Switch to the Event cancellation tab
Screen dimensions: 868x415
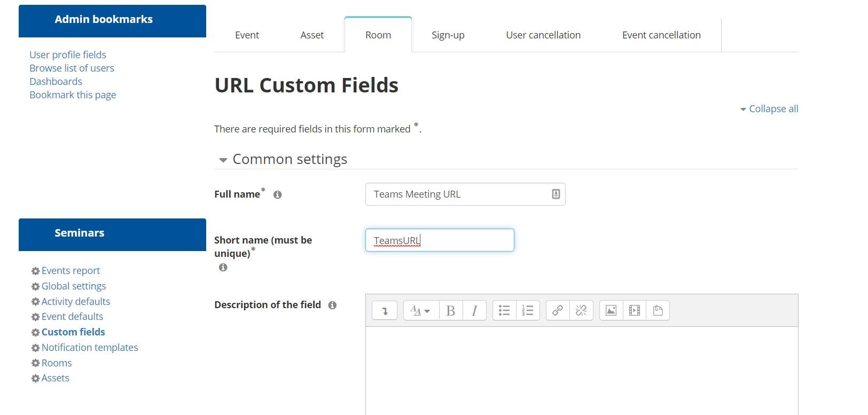(661, 35)
